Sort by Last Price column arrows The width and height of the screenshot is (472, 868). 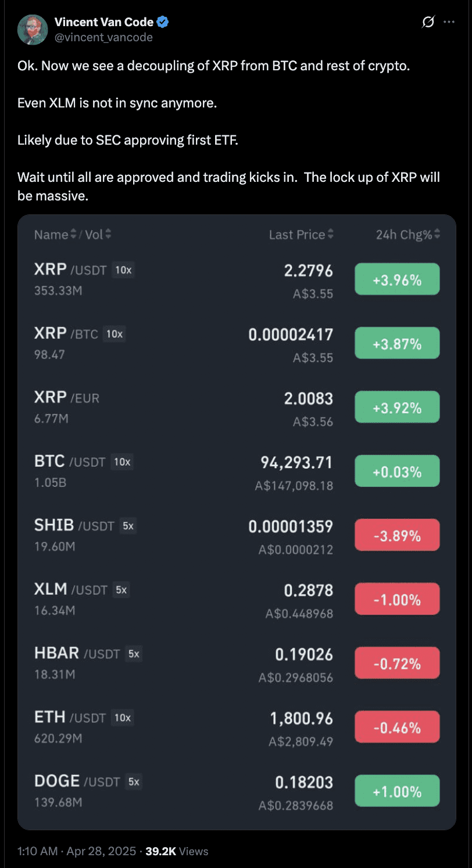(331, 235)
